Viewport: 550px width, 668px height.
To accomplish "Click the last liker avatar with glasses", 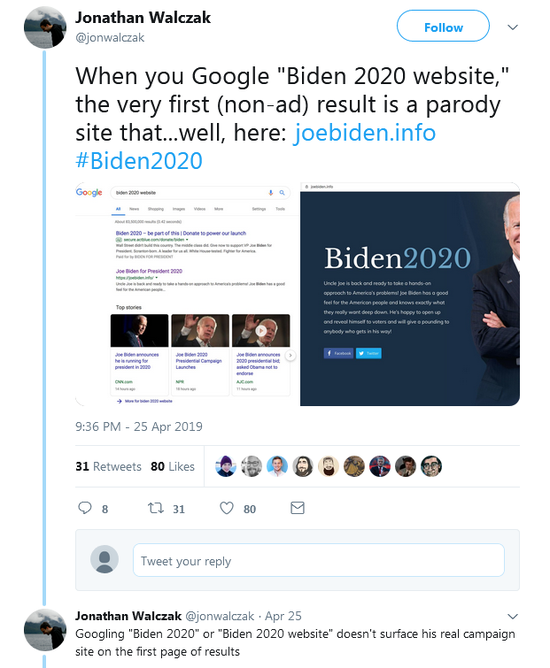I will [x=431, y=466].
